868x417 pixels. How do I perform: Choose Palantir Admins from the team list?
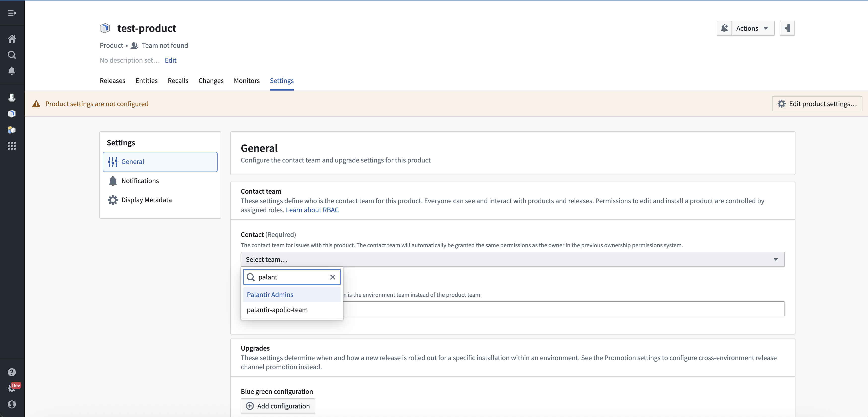point(270,295)
